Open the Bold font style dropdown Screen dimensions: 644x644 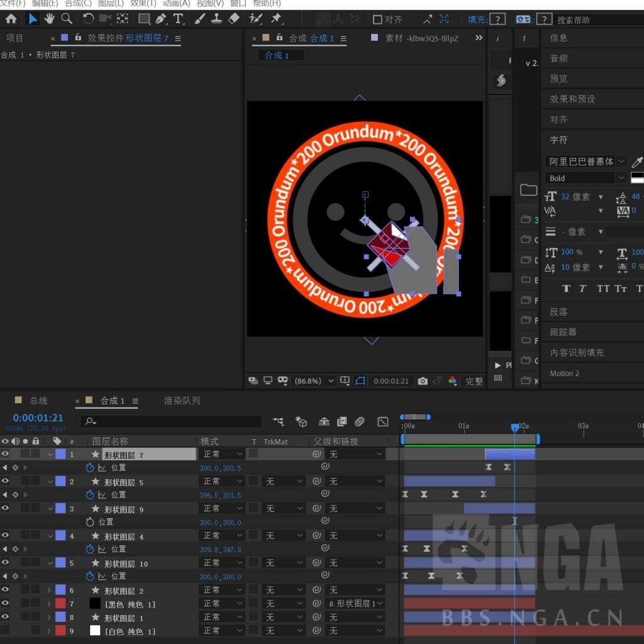click(586, 178)
